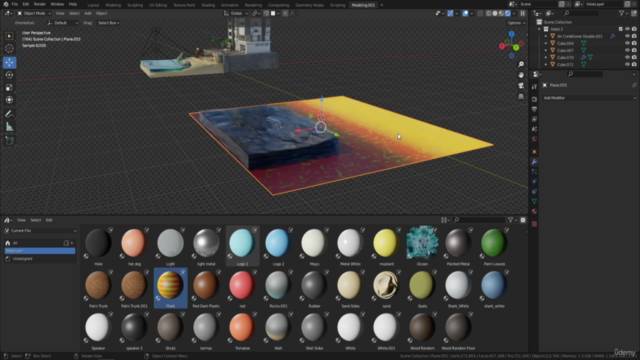
Task: Toggle viewport gizmos button
Action: (450, 13)
